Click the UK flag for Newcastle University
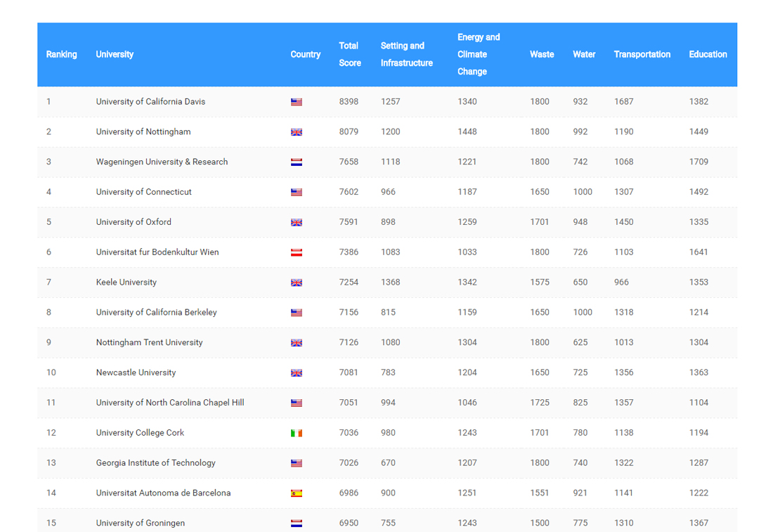 (297, 372)
